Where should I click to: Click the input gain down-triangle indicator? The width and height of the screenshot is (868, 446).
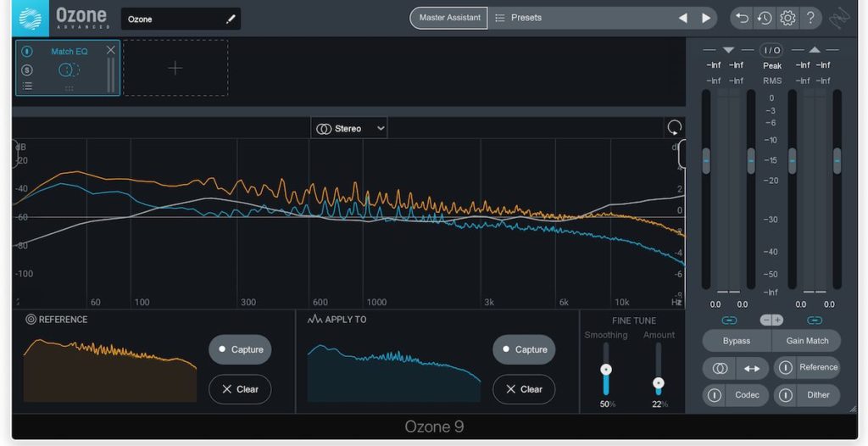(728, 50)
